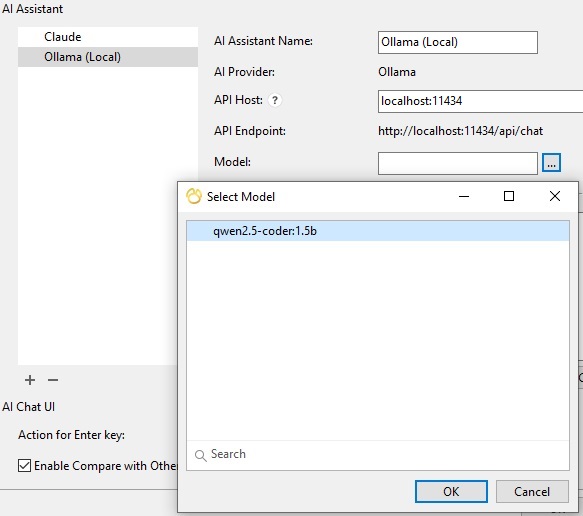583x516 pixels.
Task: Click the magnifier search icon
Action: 200,455
